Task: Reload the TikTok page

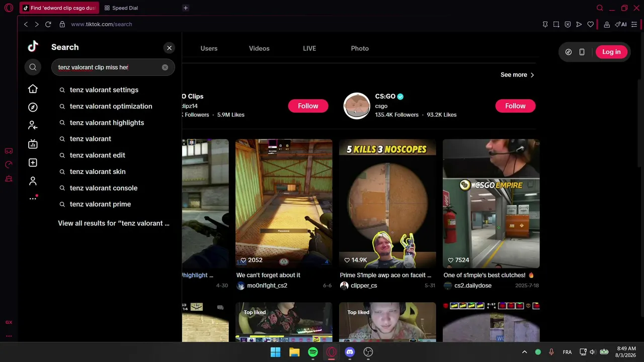Action: coord(48,24)
